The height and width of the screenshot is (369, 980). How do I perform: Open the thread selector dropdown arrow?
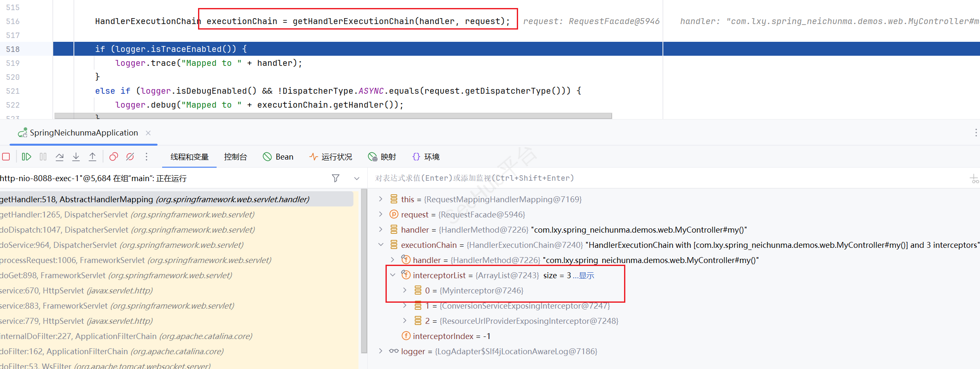point(357,178)
